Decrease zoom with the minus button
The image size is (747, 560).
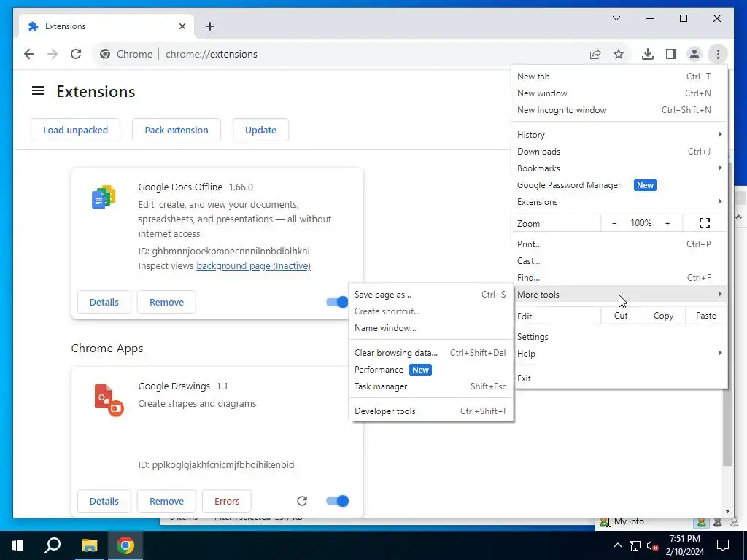(614, 223)
